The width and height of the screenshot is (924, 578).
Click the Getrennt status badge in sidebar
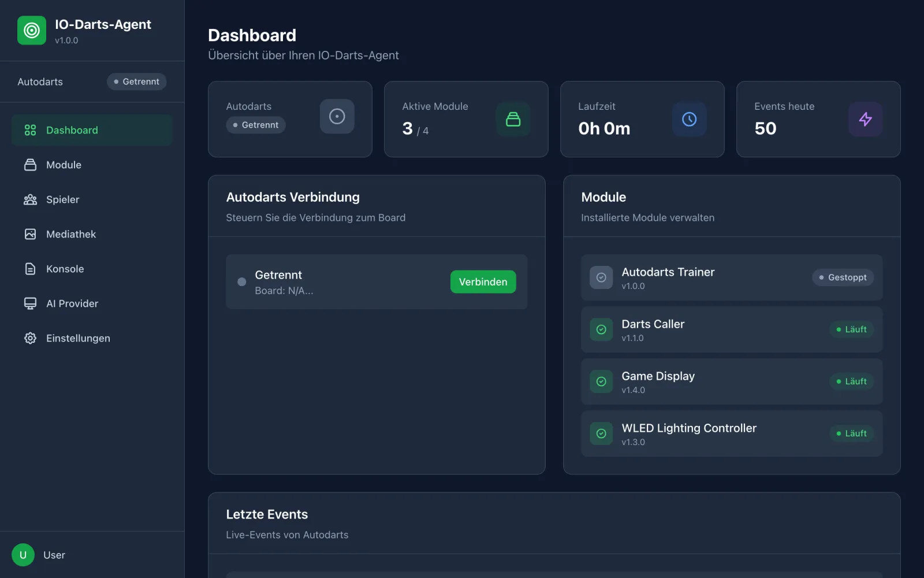(x=137, y=81)
